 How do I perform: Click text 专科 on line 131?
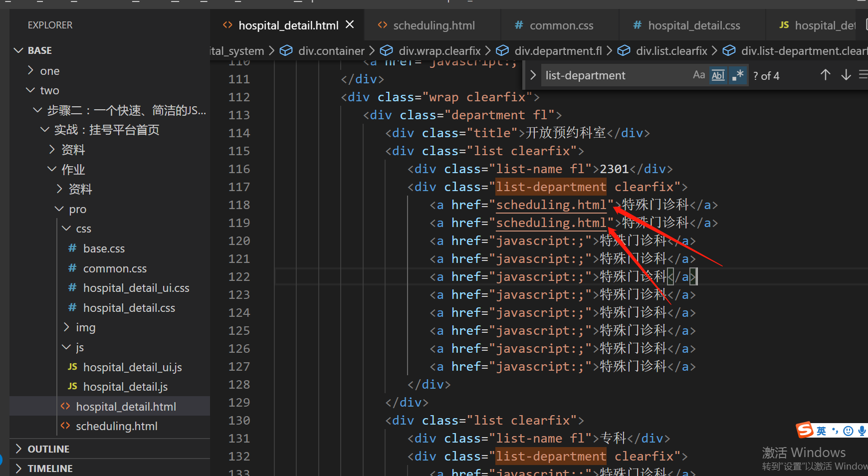[x=613, y=438]
